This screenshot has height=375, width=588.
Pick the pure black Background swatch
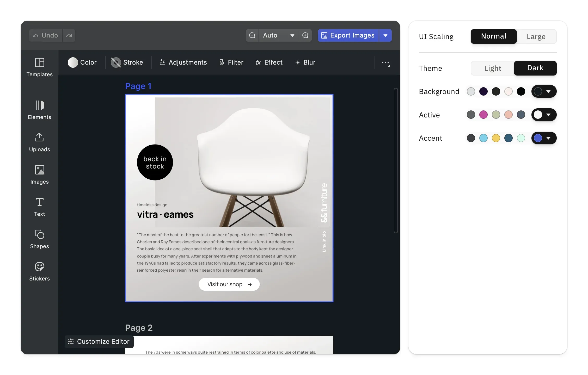[x=521, y=91]
